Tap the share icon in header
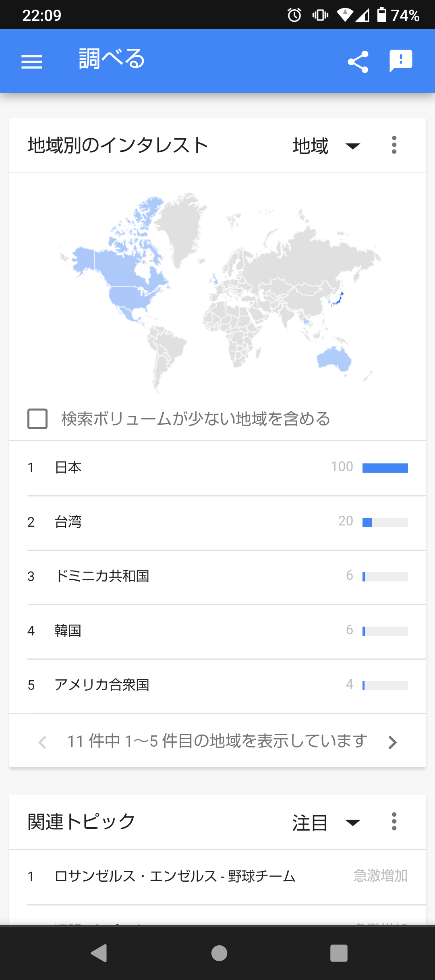The width and height of the screenshot is (435, 980). coord(358,61)
